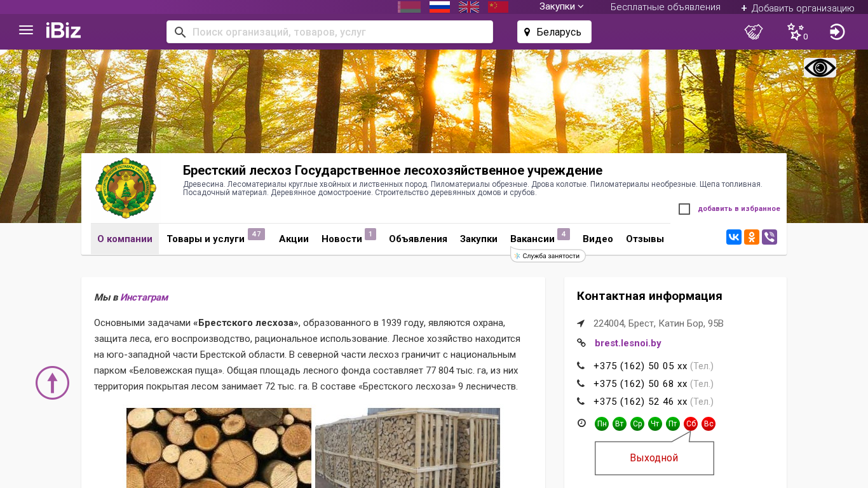
Task: Click the Tuesday (Вт) schedule circle
Action: pyautogui.click(x=620, y=424)
